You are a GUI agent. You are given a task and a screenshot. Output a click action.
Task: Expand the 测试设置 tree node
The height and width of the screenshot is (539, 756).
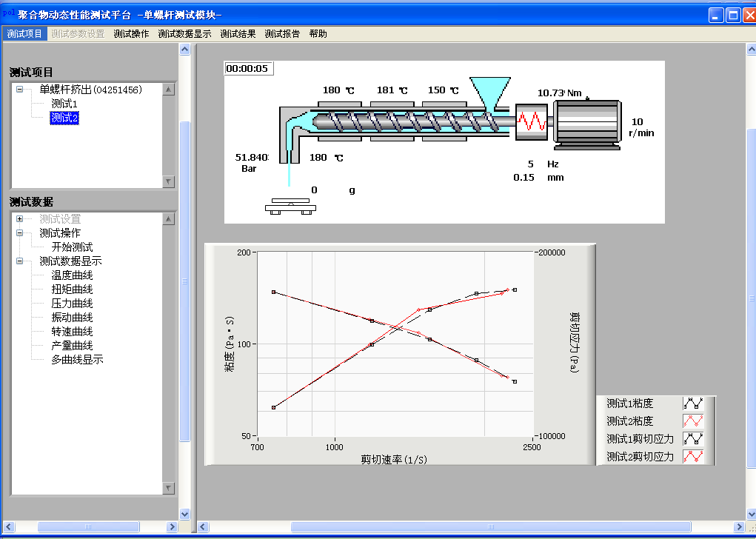click(20, 219)
